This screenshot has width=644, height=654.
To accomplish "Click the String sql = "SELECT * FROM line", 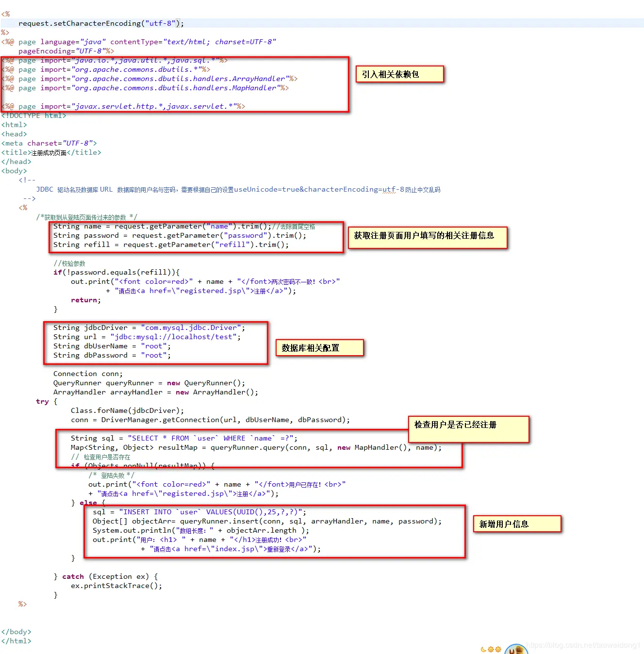I will [x=184, y=438].
